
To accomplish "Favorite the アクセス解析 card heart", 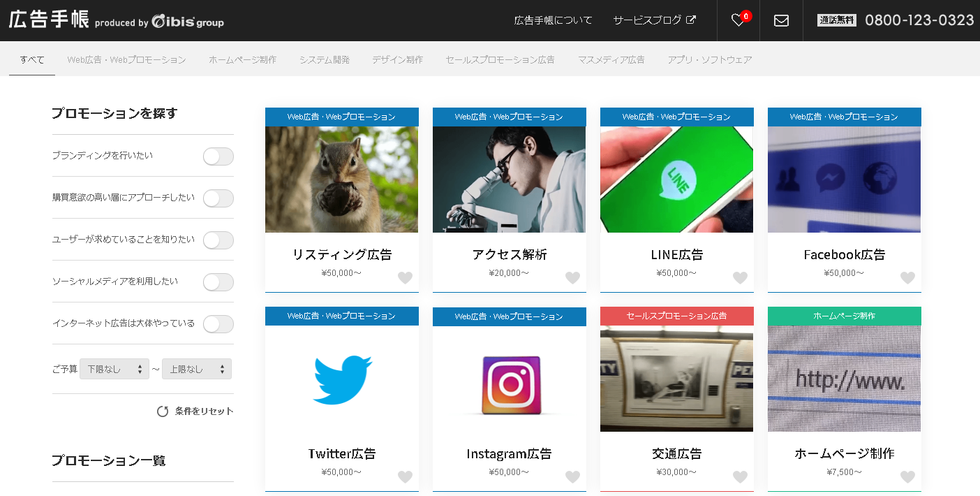I will click(572, 277).
